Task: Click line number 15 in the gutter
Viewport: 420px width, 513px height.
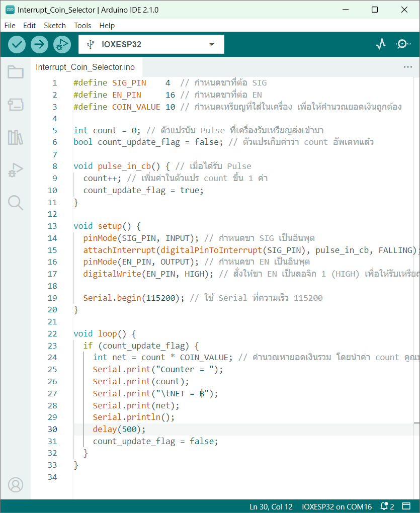Action: (52, 250)
